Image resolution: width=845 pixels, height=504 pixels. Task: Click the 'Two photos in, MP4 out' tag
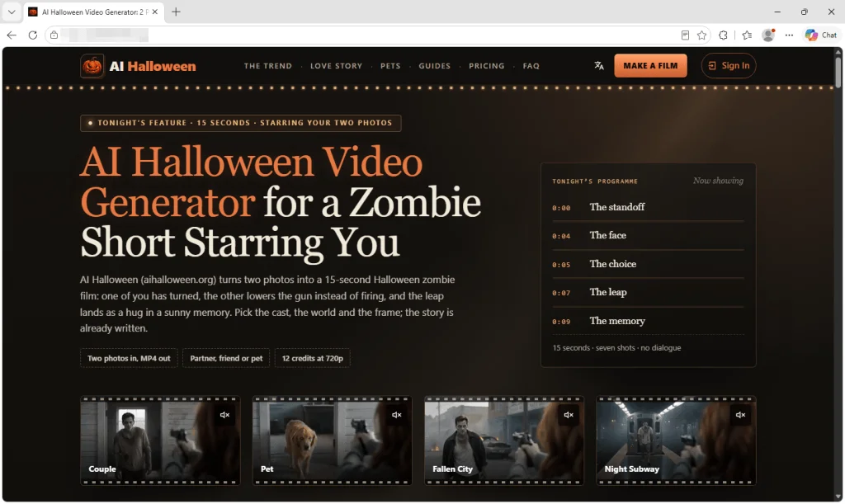pos(129,358)
